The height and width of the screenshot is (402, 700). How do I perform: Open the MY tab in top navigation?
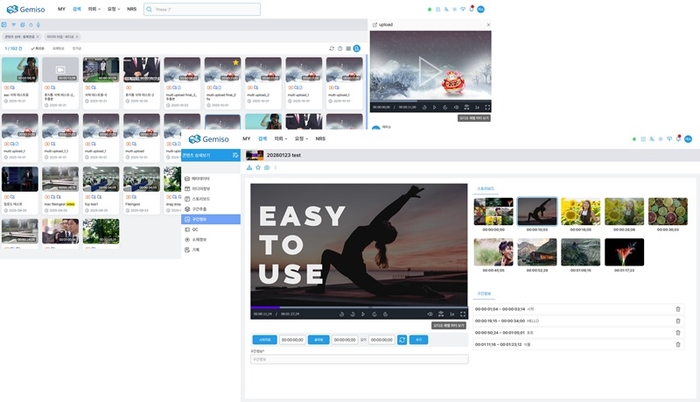pos(61,9)
